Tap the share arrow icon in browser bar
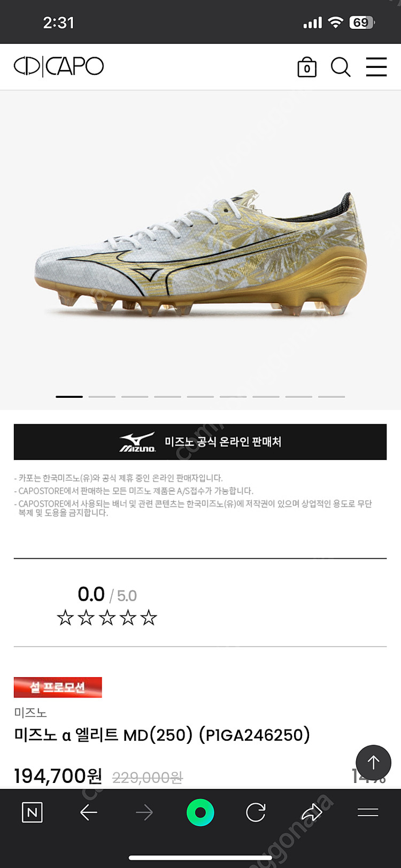Viewport: 401px width, 868px height. pos(312,813)
